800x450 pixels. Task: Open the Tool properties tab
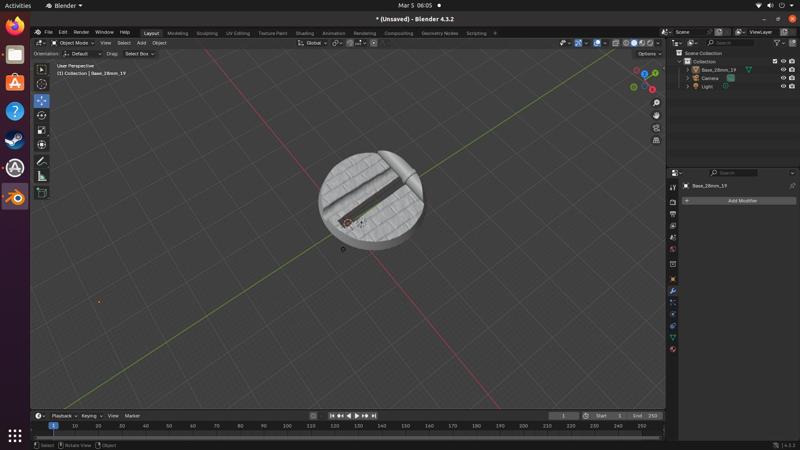pos(673,187)
